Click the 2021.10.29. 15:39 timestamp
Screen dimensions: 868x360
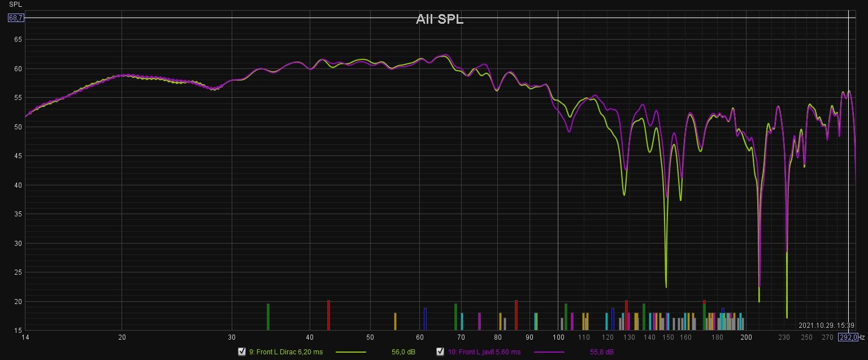click(826, 326)
